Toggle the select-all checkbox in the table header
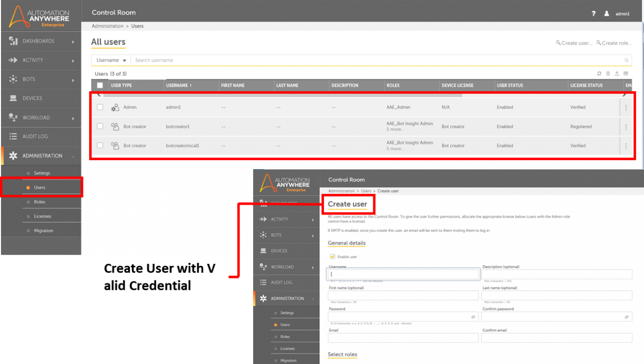 coord(100,86)
